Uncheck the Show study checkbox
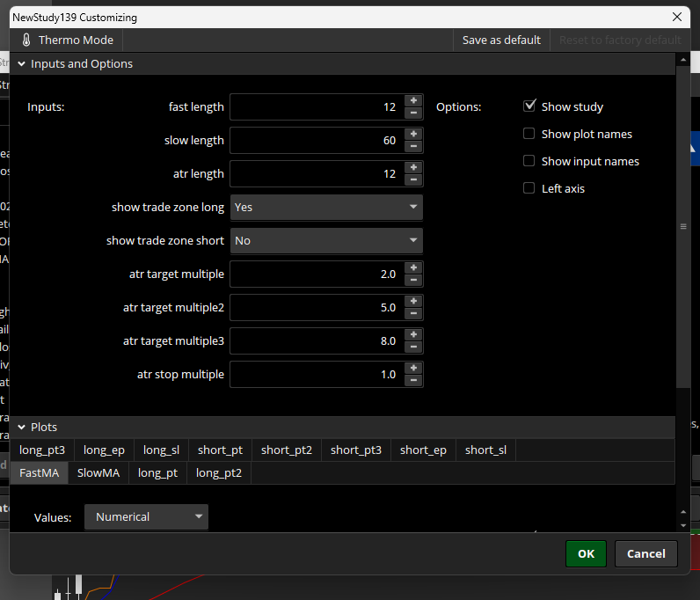Screen dimensions: 700x600 point(529,106)
